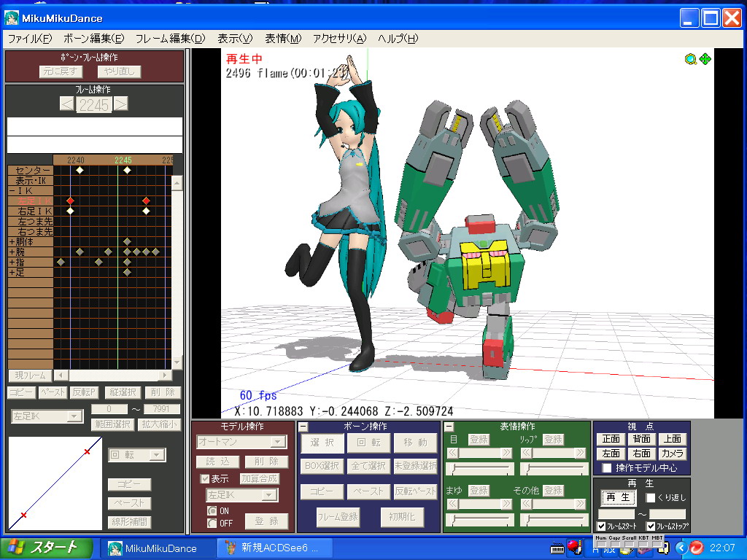
Task: Click the range end field 7991
Action: point(161,408)
